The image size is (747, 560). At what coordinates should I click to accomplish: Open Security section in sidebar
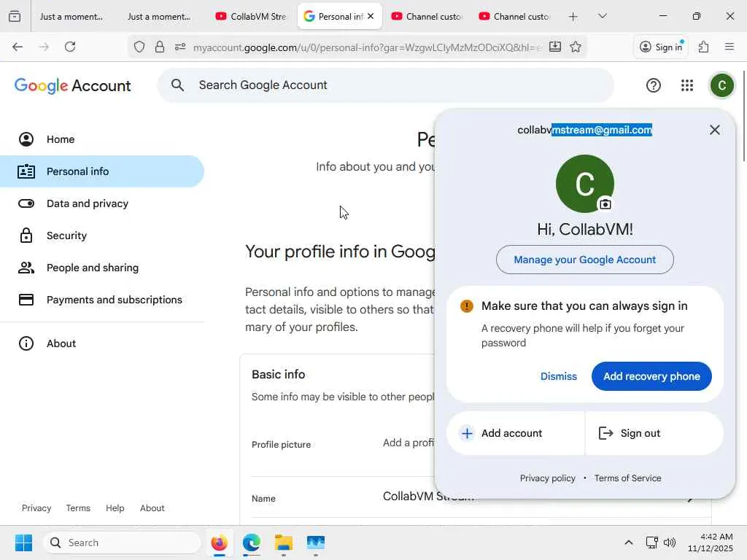102,236
